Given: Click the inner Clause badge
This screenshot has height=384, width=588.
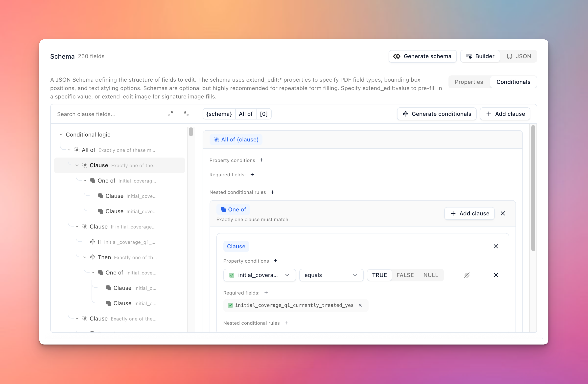Looking at the screenshot, I should (x=236, y=246).
